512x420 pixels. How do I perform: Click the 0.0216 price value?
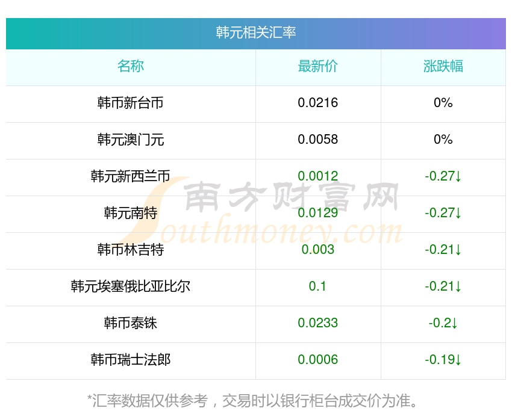pyautogui.click(x=317, y=103)
